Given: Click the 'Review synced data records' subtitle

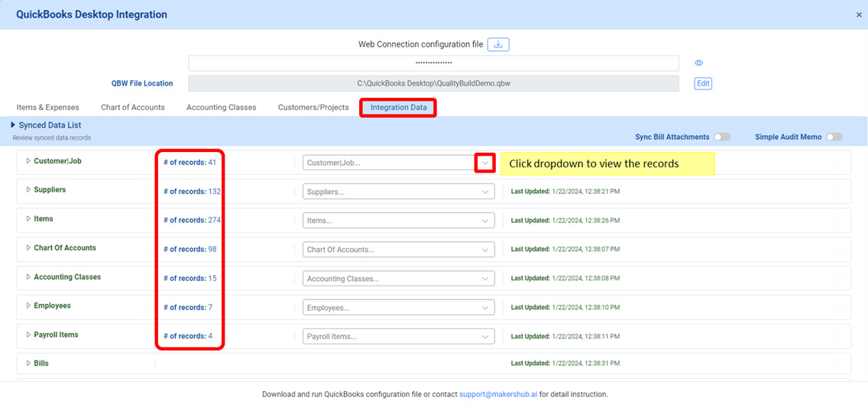Looking at the screenshot, I should coord(51,137).
